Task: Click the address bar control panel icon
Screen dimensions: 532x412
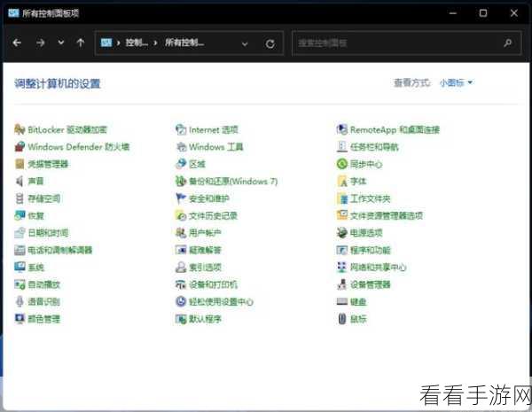Action: pyautogui.click(x=106, y=43)
